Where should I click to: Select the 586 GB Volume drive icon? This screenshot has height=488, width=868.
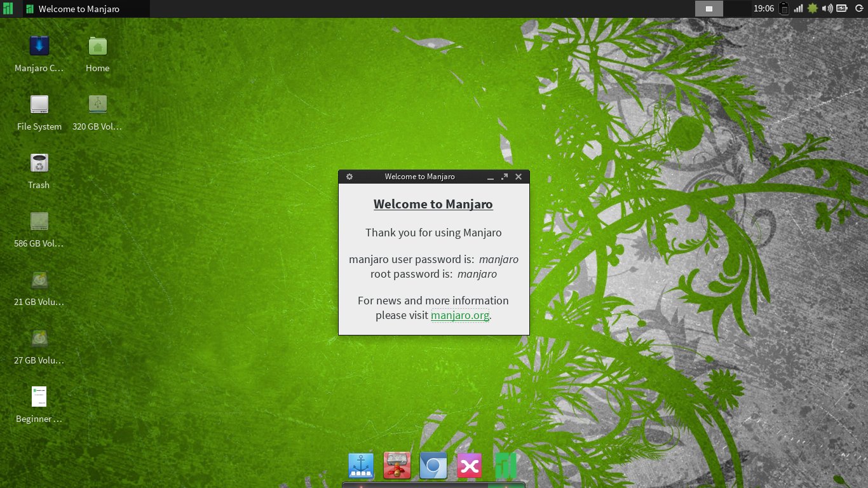point(39,222)
